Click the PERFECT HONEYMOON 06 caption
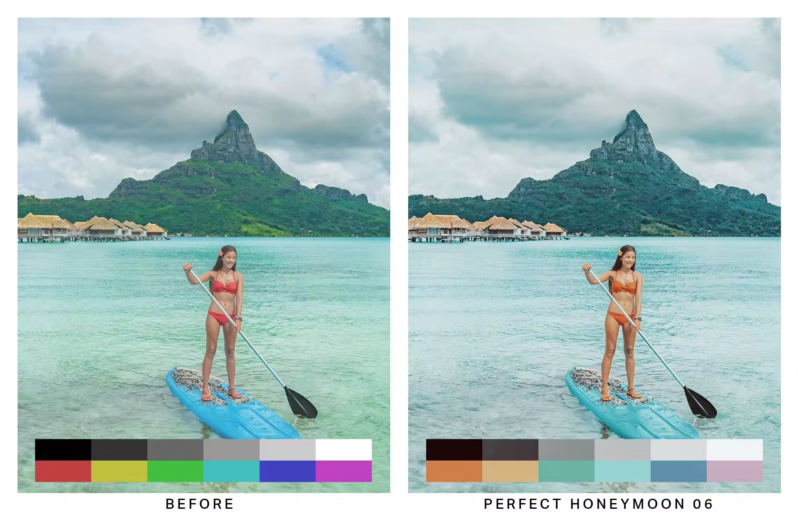Image resolution: width=798 pixels, height=532 pixels. pos(598,504)
